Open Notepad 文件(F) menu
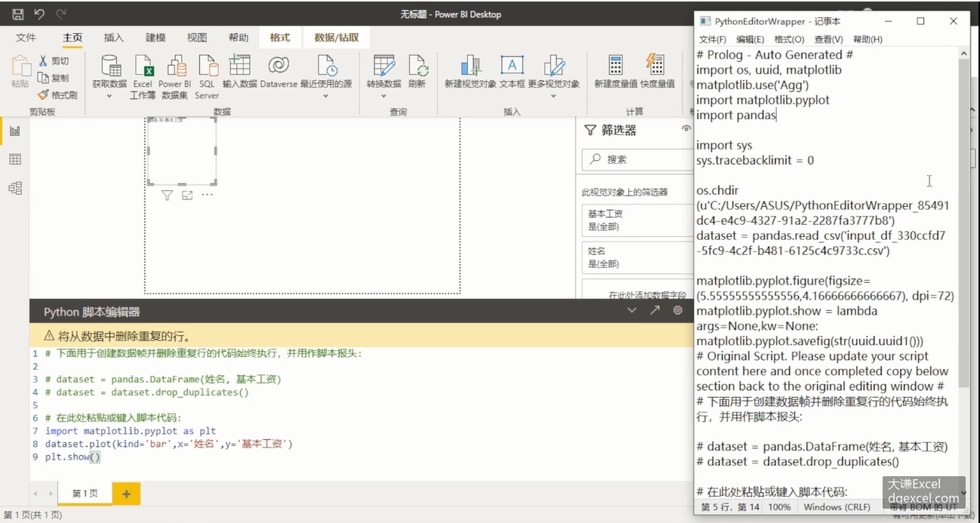 point(713,39)
